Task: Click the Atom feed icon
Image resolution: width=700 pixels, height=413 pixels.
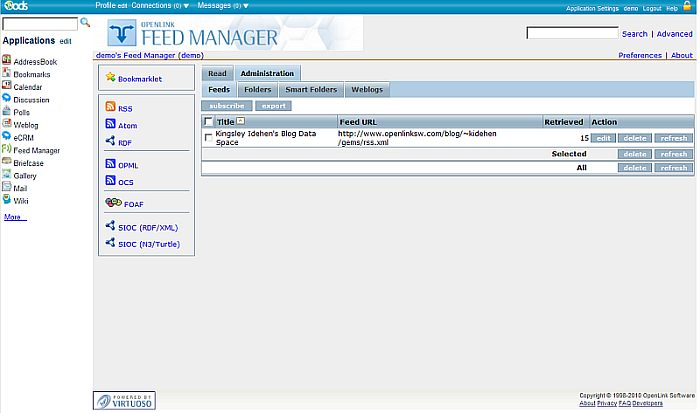Action: 110,124
